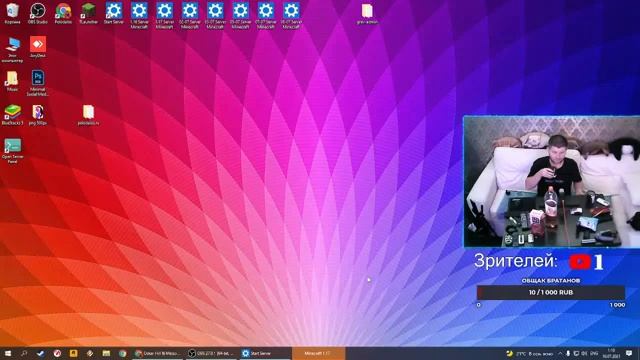Click the webcam feed overlay
The height and width of the screenshot is (360, 640).
pos(551,182)
